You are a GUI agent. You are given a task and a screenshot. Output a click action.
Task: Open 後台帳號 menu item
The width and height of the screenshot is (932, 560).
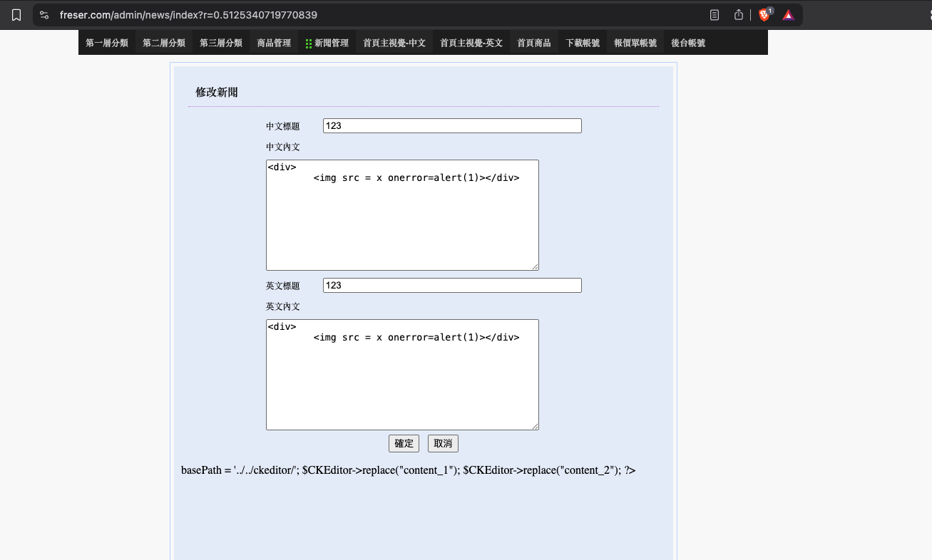tap(688, 43)
